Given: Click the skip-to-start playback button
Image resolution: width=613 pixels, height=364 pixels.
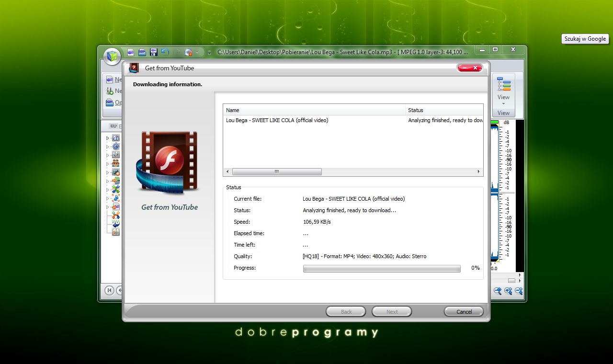Looking at the screenshot, I should pos(109,290).
